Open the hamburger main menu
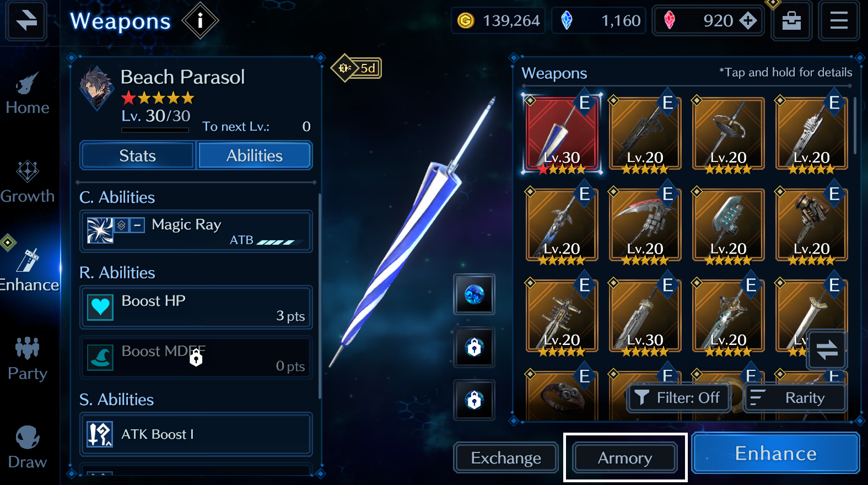 coord(839,21)
